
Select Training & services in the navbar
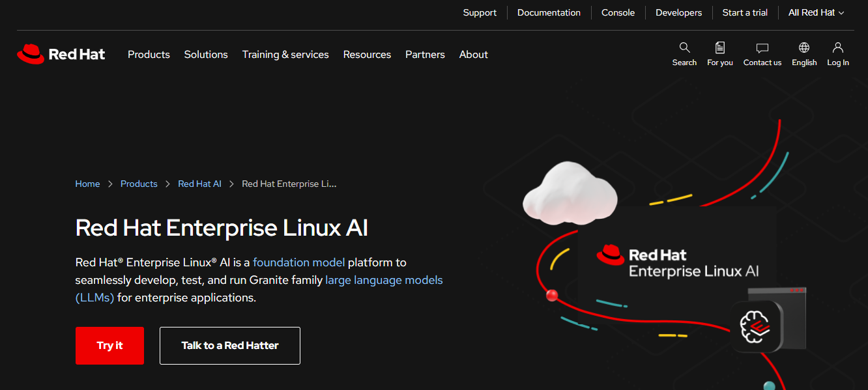[285, 55]
